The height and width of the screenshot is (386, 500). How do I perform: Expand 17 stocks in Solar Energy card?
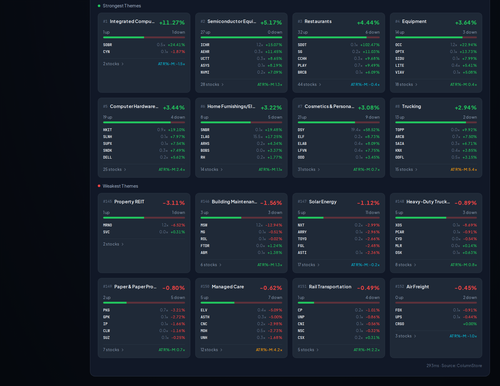[x=309, y=265]
